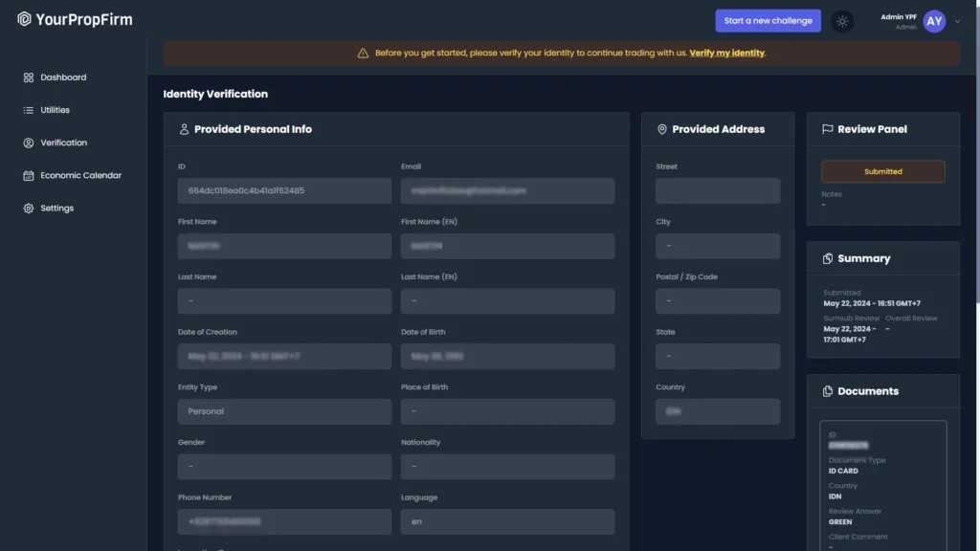This screenshot has height=551, width=980.
Task: Click the AY profile avatar
Action: coord(934,21)
